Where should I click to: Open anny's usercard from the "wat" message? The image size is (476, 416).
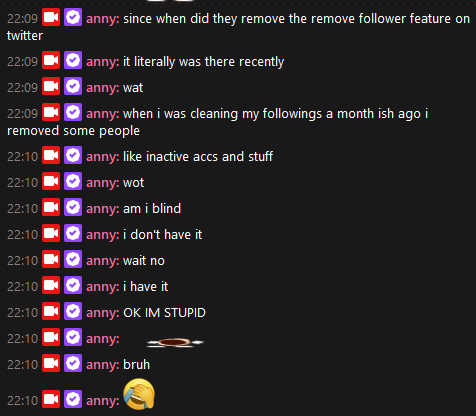click(x=103, y=88)
